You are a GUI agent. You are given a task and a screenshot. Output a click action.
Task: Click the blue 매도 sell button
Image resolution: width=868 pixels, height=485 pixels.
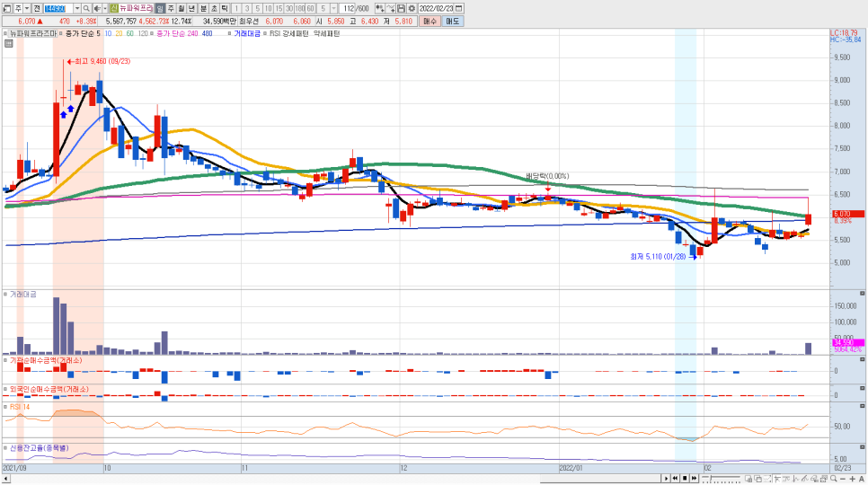pyautogui.click(x=452, y=20)
